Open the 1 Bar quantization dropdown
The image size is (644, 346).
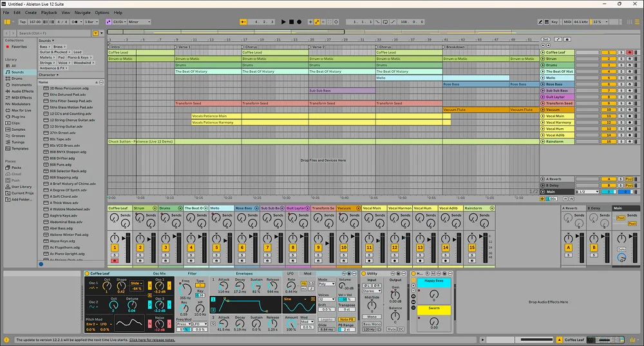[91, 22]
